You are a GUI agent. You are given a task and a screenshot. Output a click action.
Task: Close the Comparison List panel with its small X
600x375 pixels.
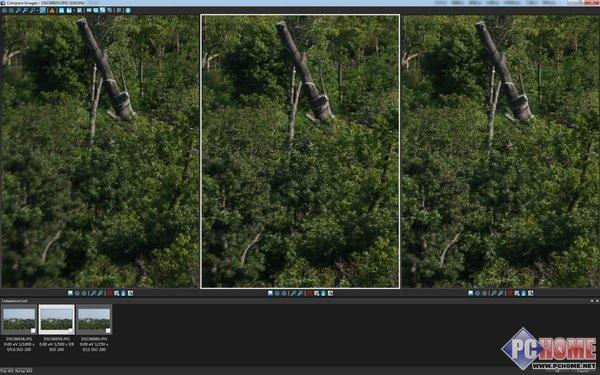[597, 301]
